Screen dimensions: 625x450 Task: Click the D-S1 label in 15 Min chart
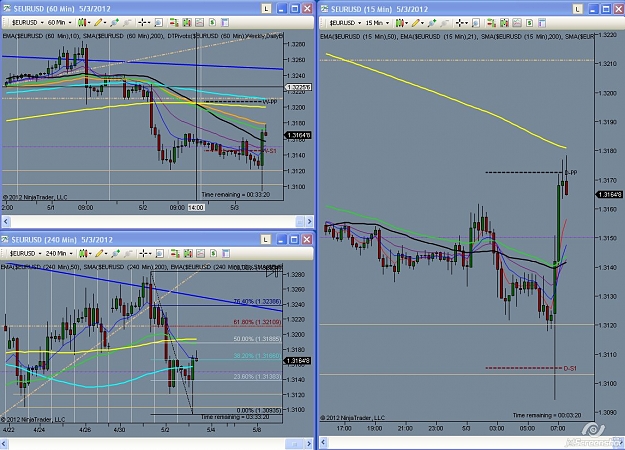pyautogui.click(x=570, y=368)
